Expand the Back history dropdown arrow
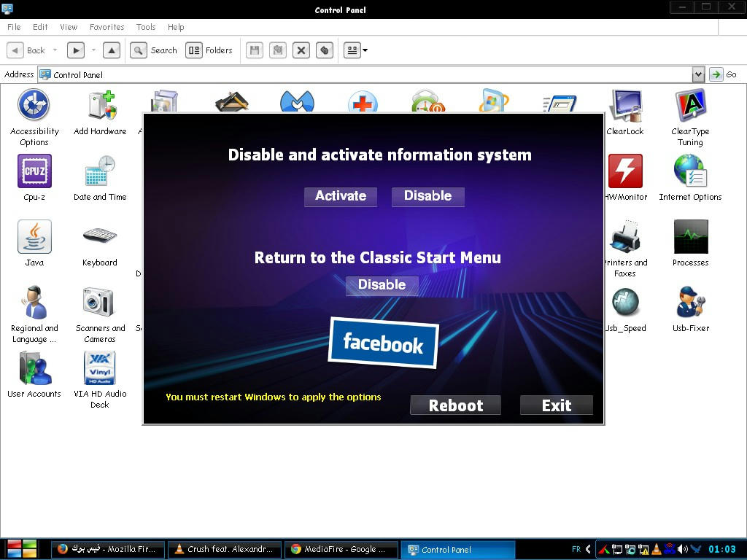The height and width of the screenshot is (560, 747). (x=55, y=50)
